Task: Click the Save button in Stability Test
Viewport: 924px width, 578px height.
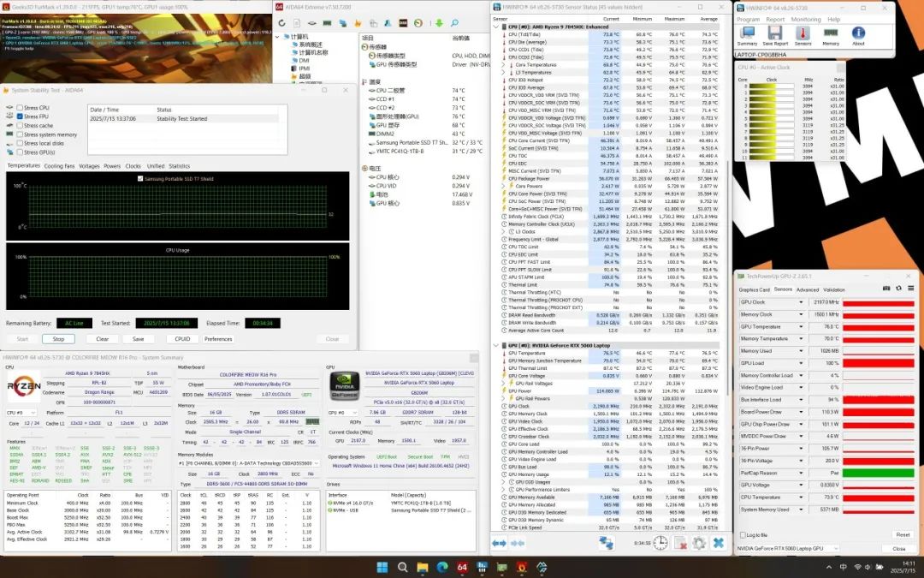Action: point(139,339)
